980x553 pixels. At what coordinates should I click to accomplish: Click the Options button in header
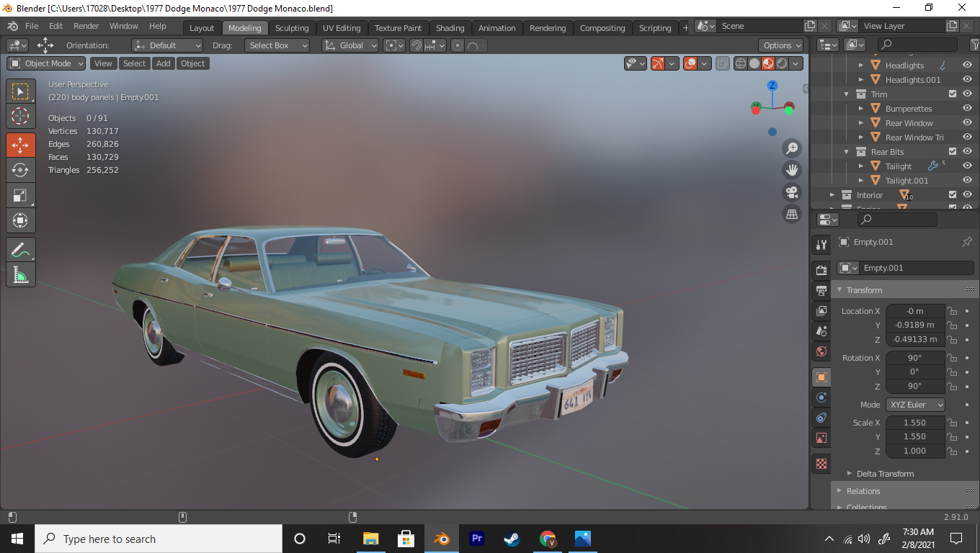782,45
